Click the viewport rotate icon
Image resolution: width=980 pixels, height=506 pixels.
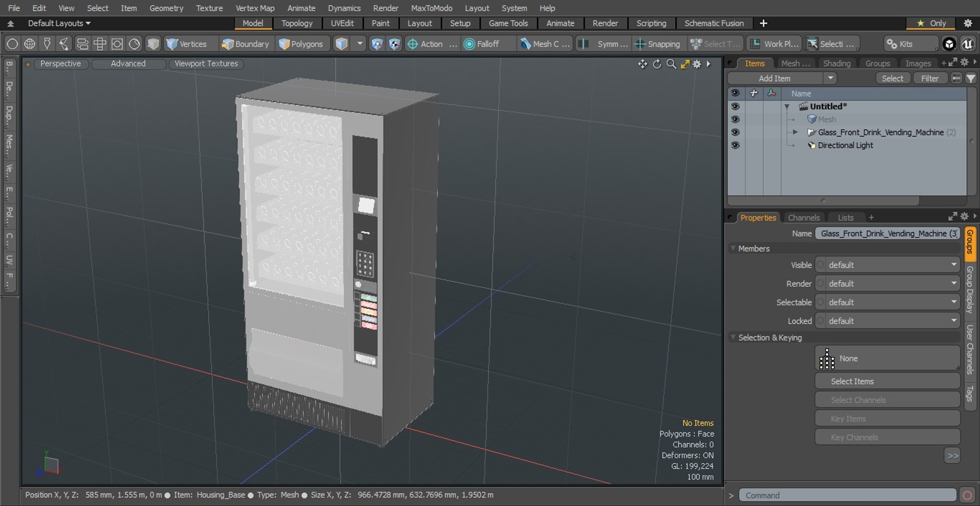coord(657,64)
